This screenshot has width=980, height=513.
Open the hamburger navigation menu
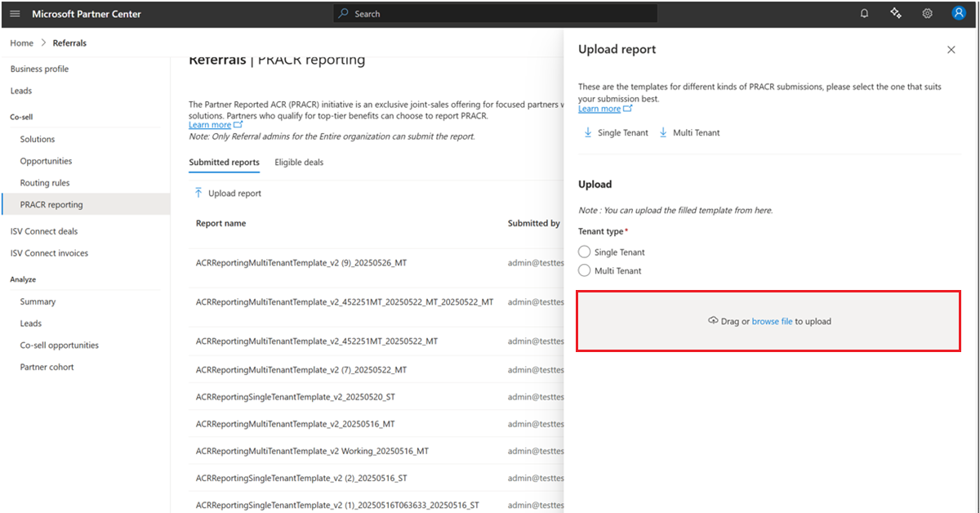15,14
